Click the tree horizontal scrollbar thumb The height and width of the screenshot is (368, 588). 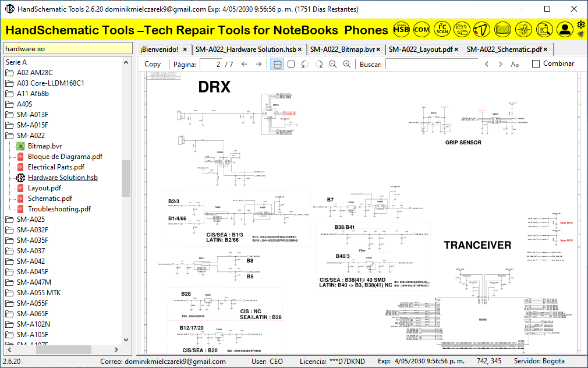click(63, 349)
